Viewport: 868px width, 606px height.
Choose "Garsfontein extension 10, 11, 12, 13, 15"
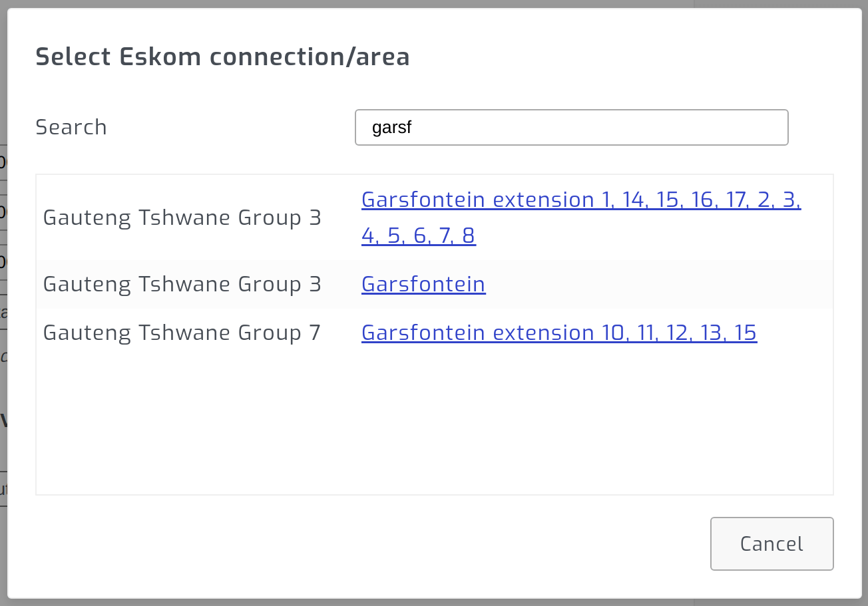(x=558, y=332)
